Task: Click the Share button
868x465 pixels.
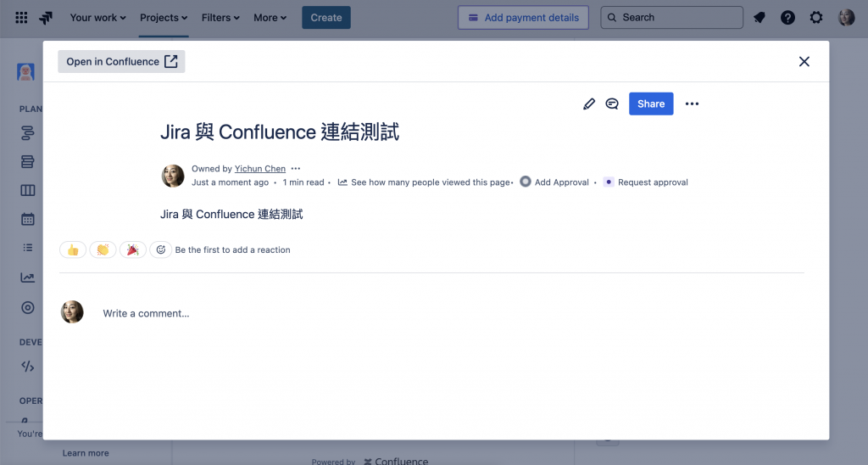Action: (651, 104)
